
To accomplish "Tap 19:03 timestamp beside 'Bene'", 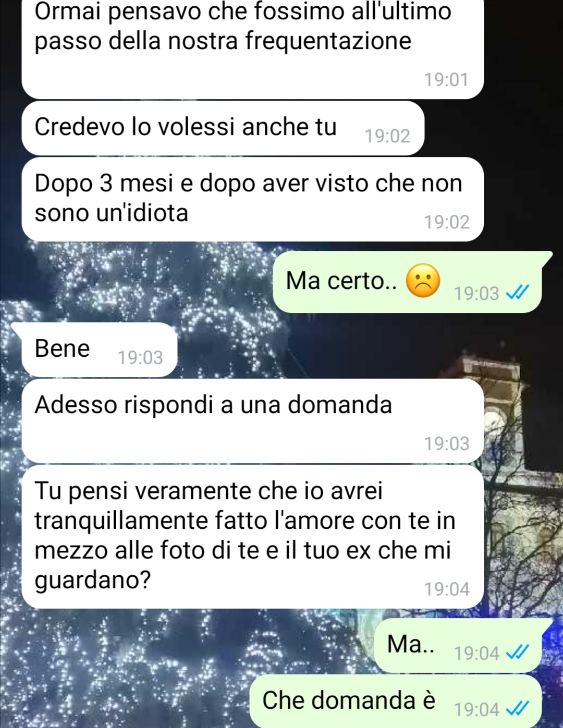I will click(x=140, y=358).
